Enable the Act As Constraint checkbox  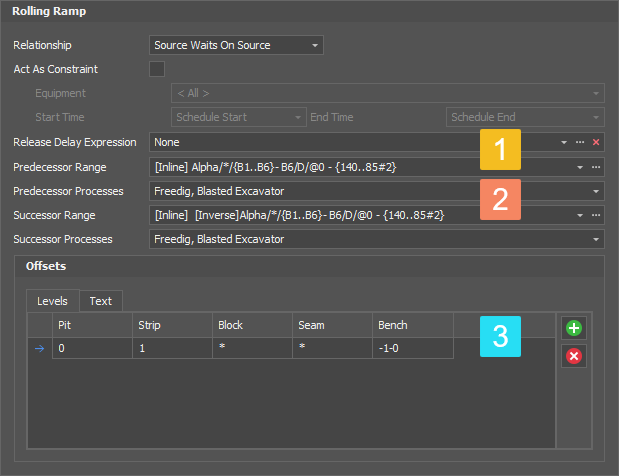[157, 69]
